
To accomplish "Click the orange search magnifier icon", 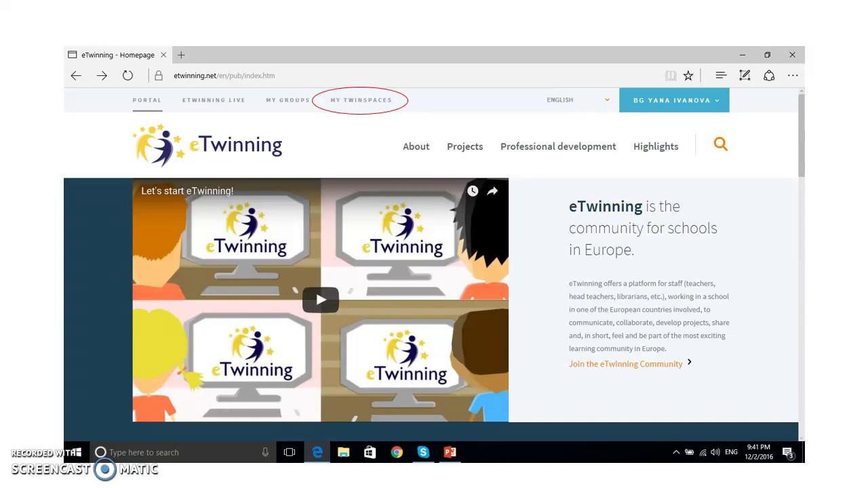I will pos(720,144).
